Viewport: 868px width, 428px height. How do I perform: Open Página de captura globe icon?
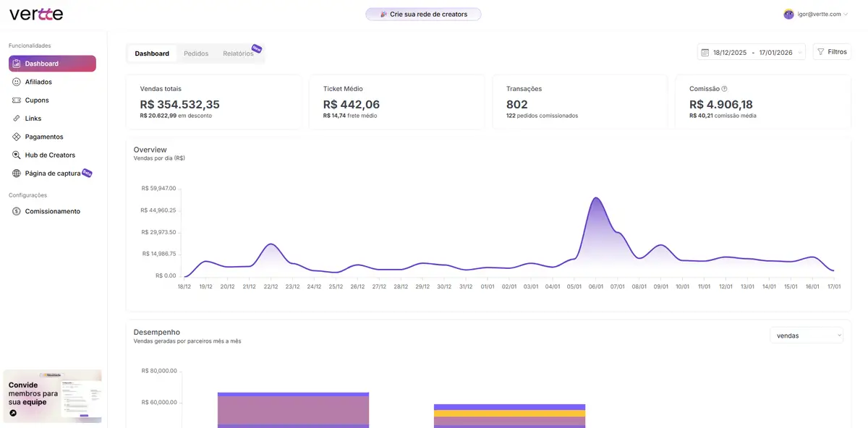pos(16,173)
